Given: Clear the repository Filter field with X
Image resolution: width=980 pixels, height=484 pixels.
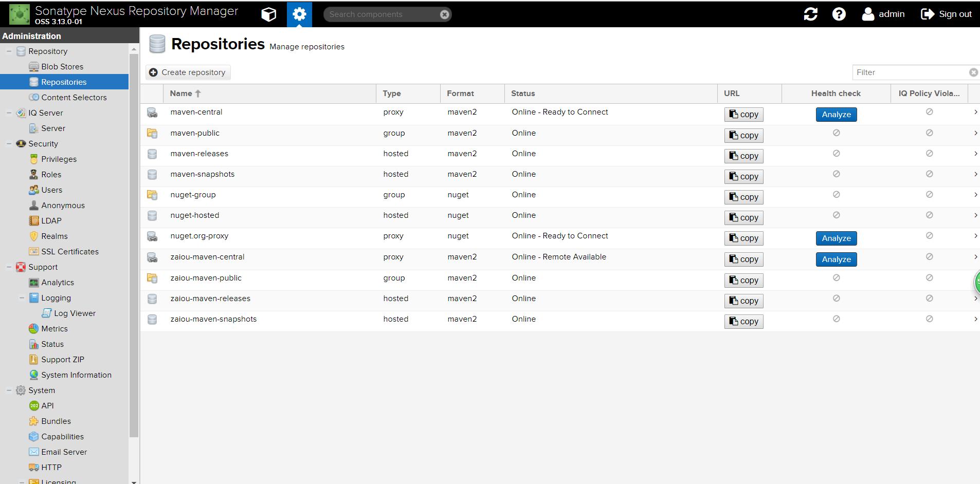Looking at the screenshot, I should (973, 72).
